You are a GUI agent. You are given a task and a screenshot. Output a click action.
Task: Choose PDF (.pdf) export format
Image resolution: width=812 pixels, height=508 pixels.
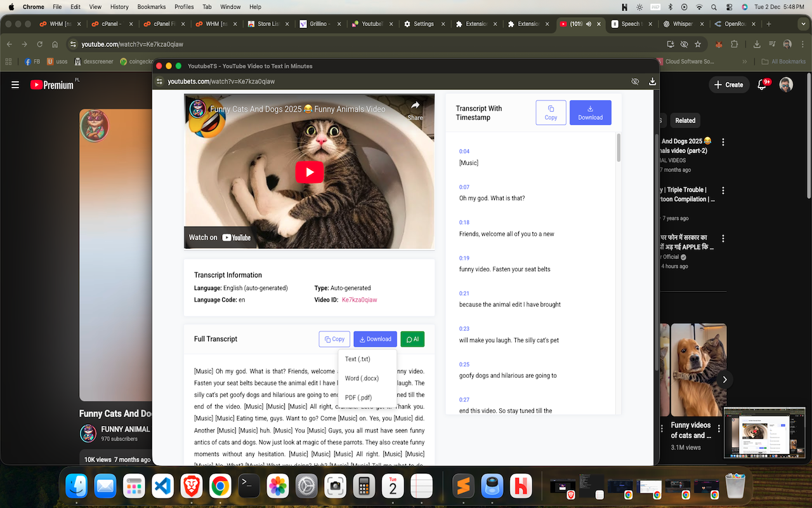tap(358, 397)
